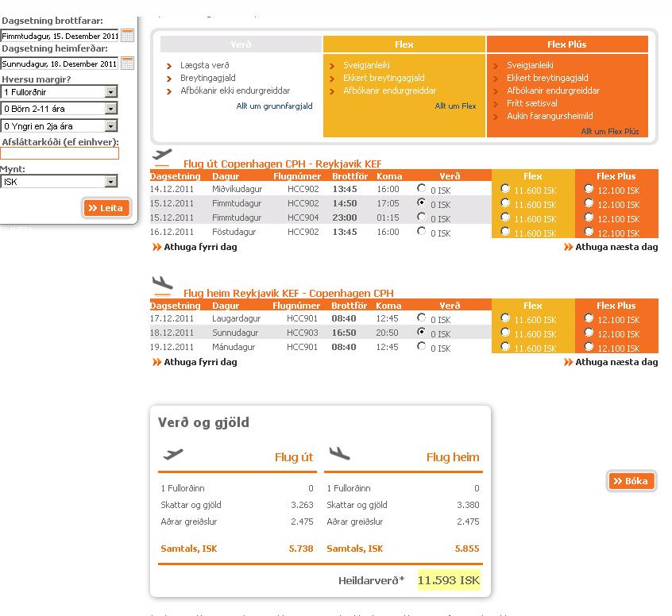Click the Flex fare header tab
The height and width of the screenshot is (616, 672).
404,44
